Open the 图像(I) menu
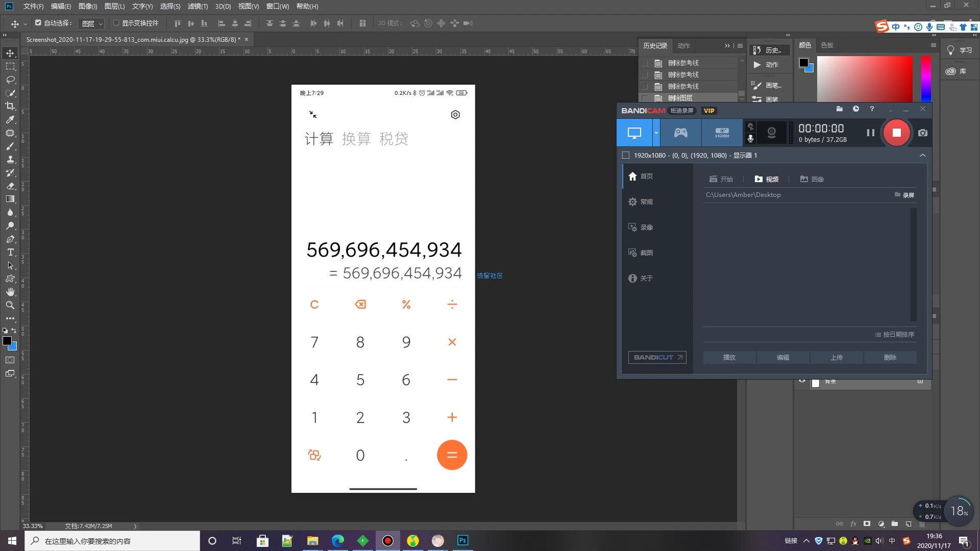Viewport: 980px width, 551px height. tap(88, 6)
